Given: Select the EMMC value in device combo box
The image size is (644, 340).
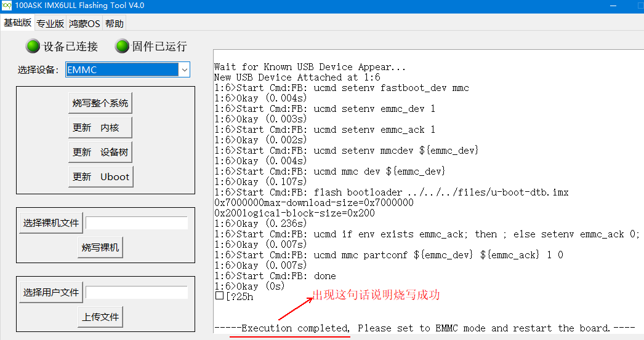Looking at the screenshot, I should 123,69.
